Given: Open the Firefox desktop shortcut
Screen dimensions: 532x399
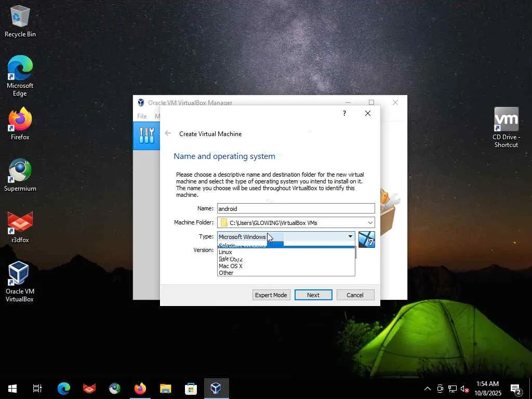Looking at the screenshot, I should coord(20,124).
